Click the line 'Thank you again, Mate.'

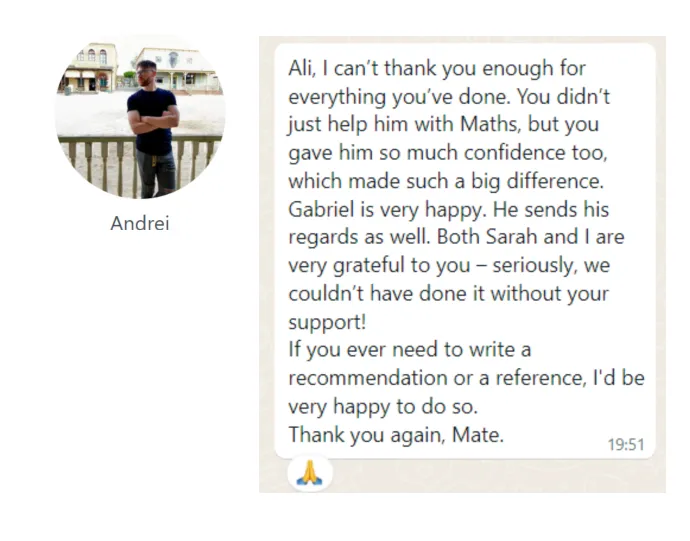coord(396,435)
